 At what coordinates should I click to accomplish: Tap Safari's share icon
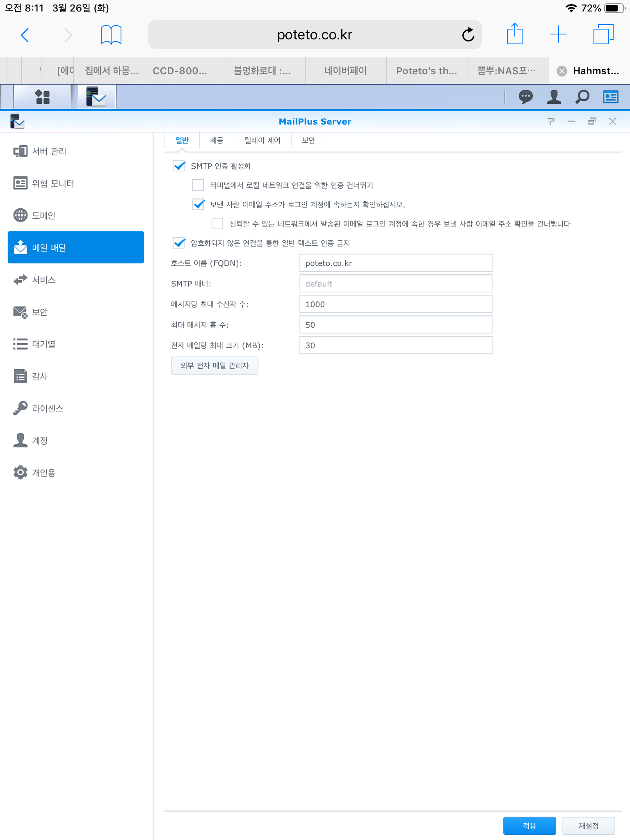point(514,34)
